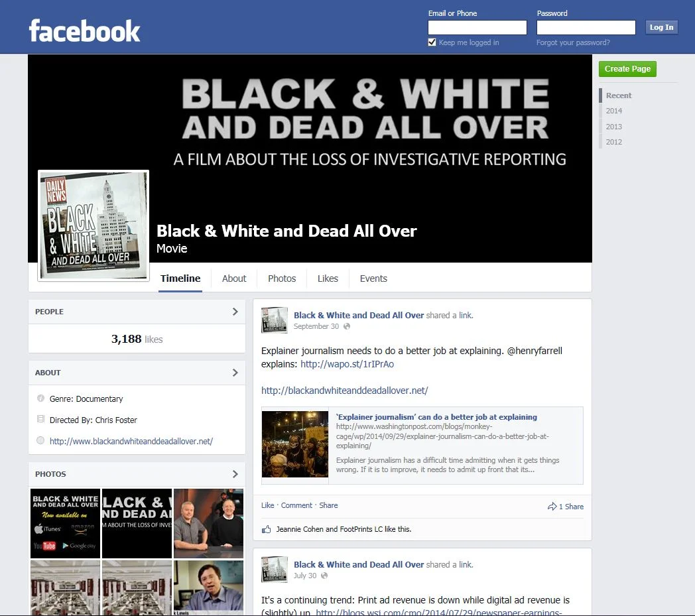Click the globe privacy icon beside July 30

point(324,576)
